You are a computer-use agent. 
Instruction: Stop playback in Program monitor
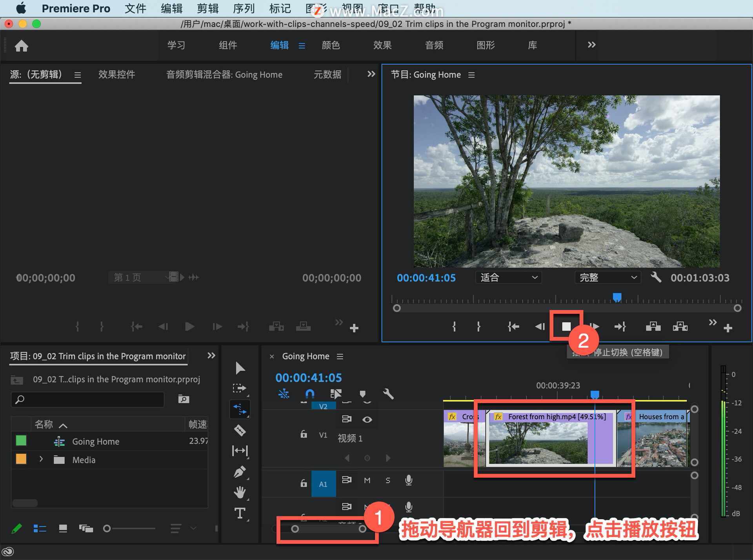(x=566, y=326)
